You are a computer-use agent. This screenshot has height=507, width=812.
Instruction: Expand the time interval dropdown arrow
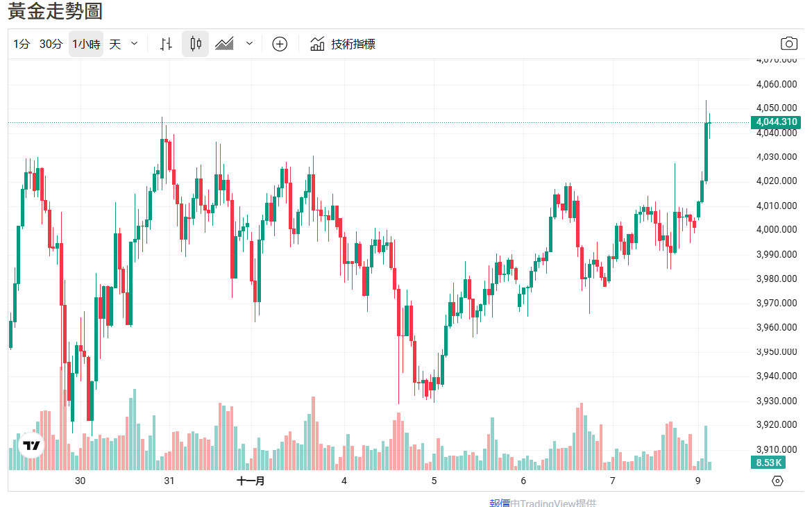tap(135, 44)
